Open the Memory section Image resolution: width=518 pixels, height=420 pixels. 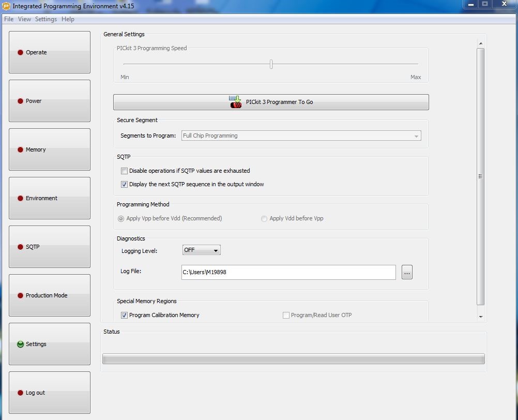click(x=50, y=149)
